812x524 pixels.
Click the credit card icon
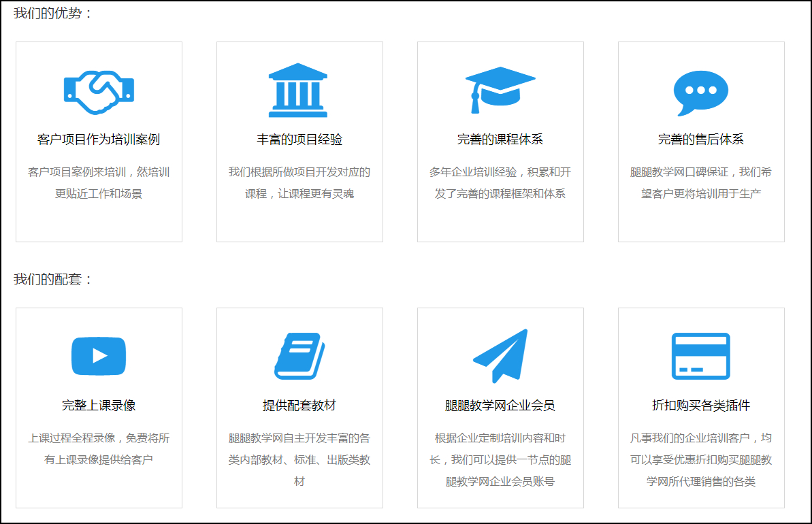click(x=700, y=356)
